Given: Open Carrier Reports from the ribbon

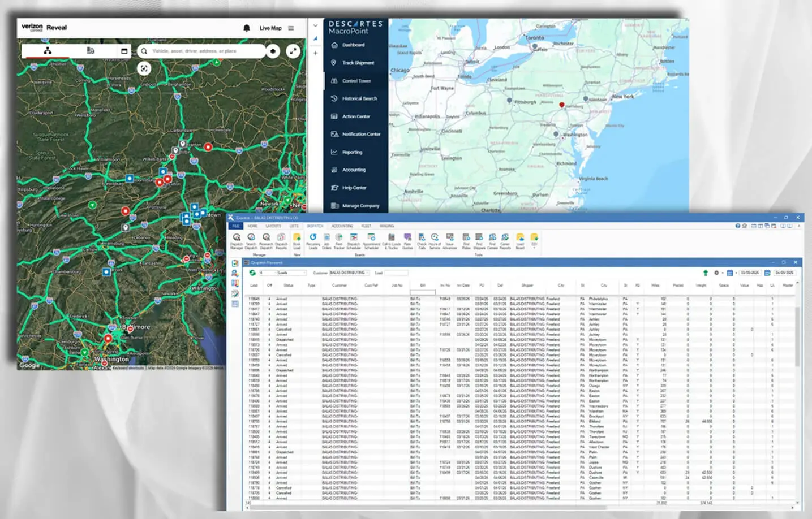Looking at the screenshot, I should click(x=505, y=241).
